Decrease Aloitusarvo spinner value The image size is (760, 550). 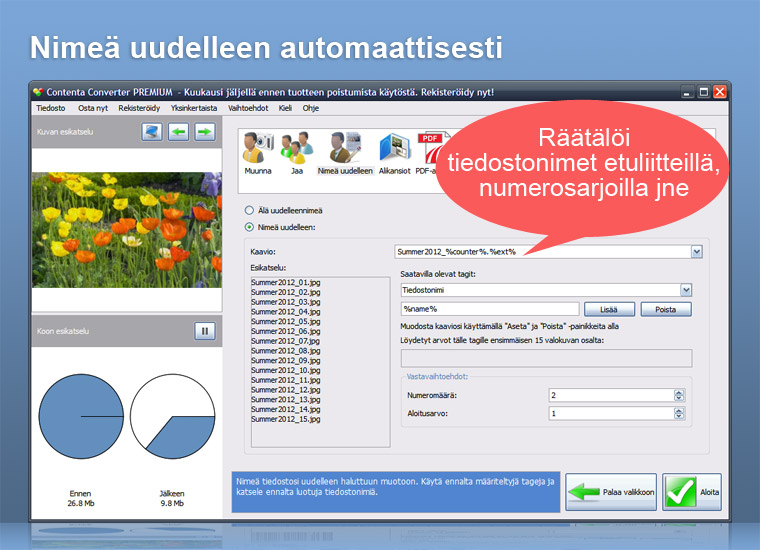pyautogui.click(x=679, y=417)
